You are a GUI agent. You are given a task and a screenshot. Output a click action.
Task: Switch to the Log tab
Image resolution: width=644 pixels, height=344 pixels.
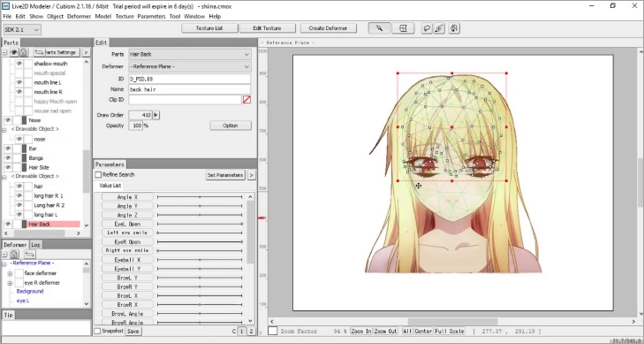tap(35, 245)
